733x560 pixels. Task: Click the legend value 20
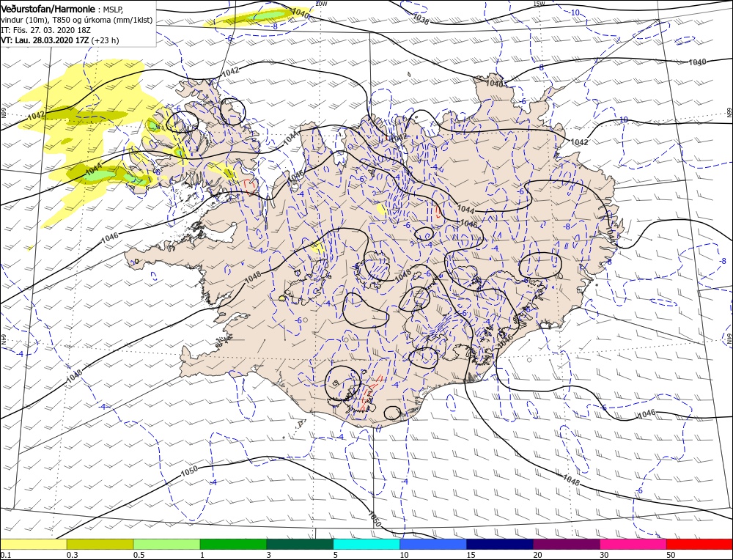tap(537, 555)
